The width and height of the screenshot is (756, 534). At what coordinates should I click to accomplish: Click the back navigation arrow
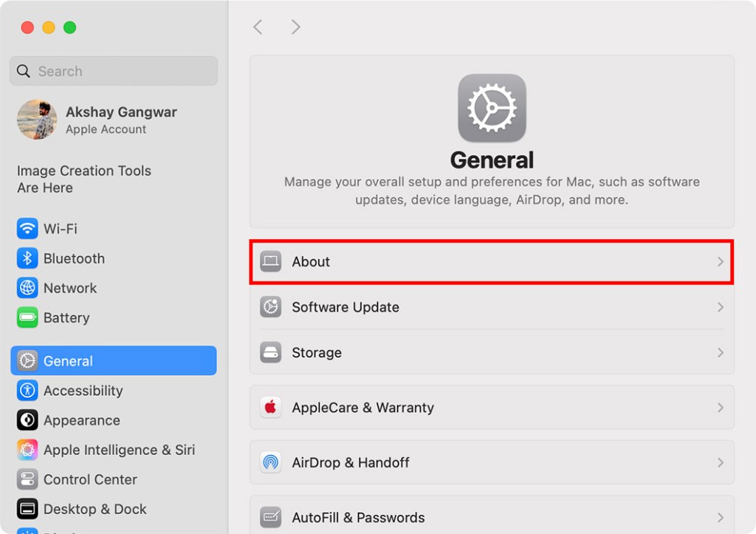258,27
